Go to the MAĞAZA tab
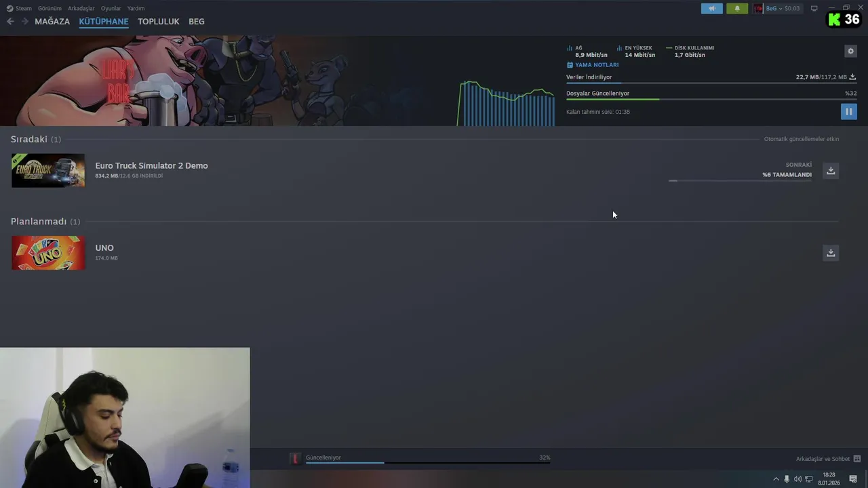The image size is (868, 488). (52, 22)
